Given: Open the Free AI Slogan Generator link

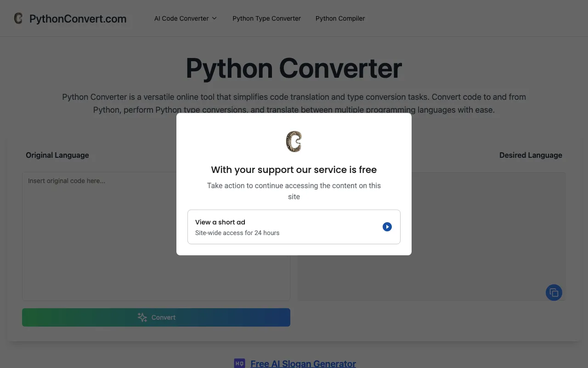Looking at the screenshot, I should pyautogui.click(x=303, y=363).
